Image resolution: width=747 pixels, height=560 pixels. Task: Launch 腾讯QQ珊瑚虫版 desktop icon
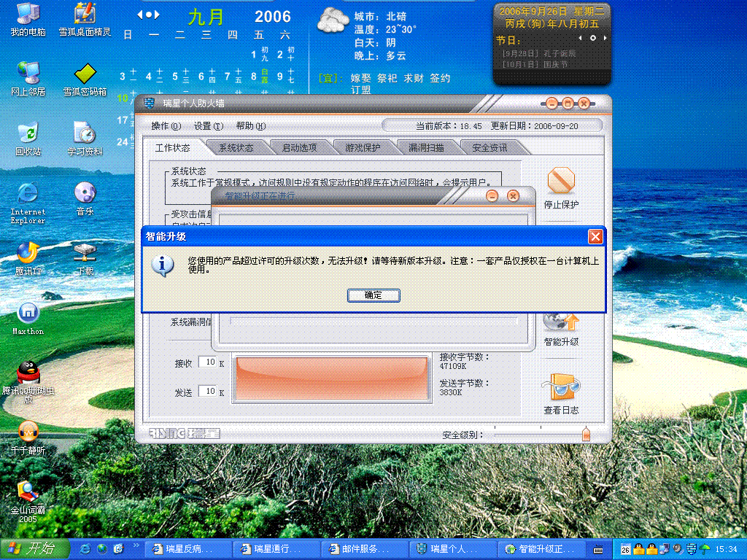click(x=28, y=382)
